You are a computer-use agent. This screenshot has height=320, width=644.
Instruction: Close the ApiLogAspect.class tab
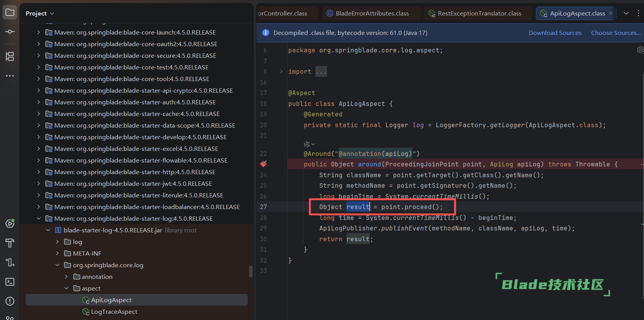coord(611,13)
